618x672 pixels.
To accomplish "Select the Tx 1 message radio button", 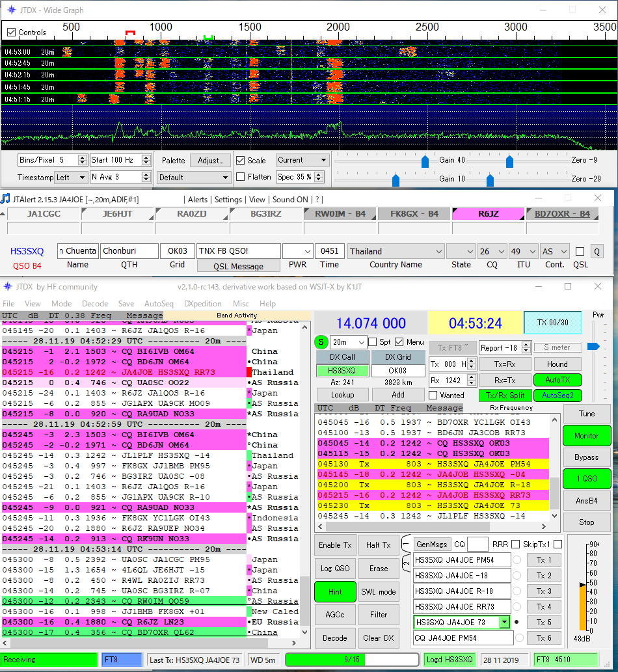I will [x=517, y=559].
